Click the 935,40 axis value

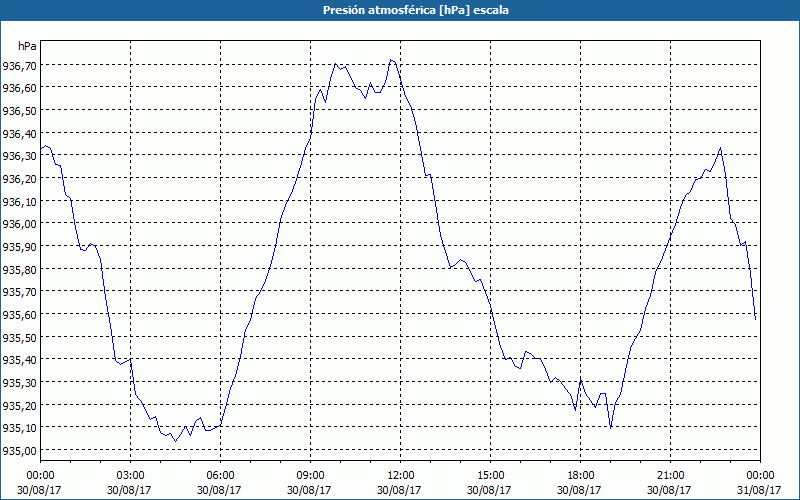(19, 359)
